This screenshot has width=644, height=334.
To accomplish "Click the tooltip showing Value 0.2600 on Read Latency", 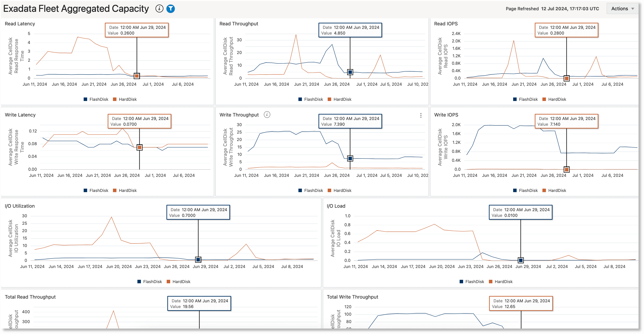I will click(x=137, y=30).
